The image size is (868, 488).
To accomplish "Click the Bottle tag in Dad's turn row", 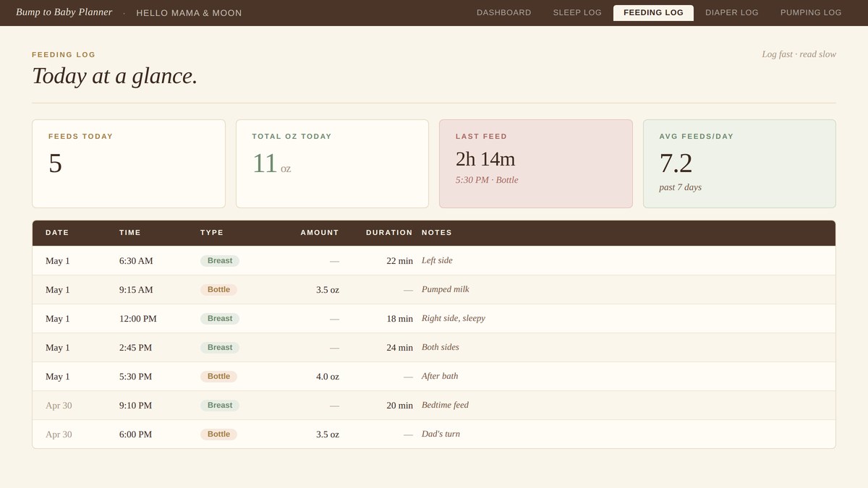I will (x=218, y=435).
